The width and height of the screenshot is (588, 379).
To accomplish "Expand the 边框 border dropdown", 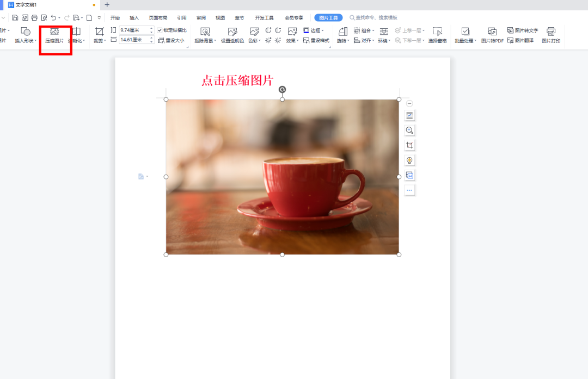I will click(314, 30).
